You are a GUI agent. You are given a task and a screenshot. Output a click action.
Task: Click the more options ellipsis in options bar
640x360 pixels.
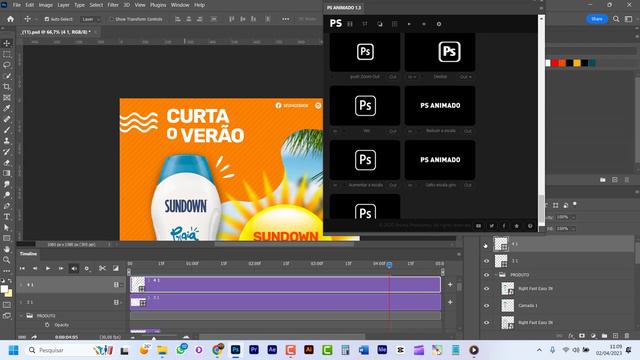286,19
